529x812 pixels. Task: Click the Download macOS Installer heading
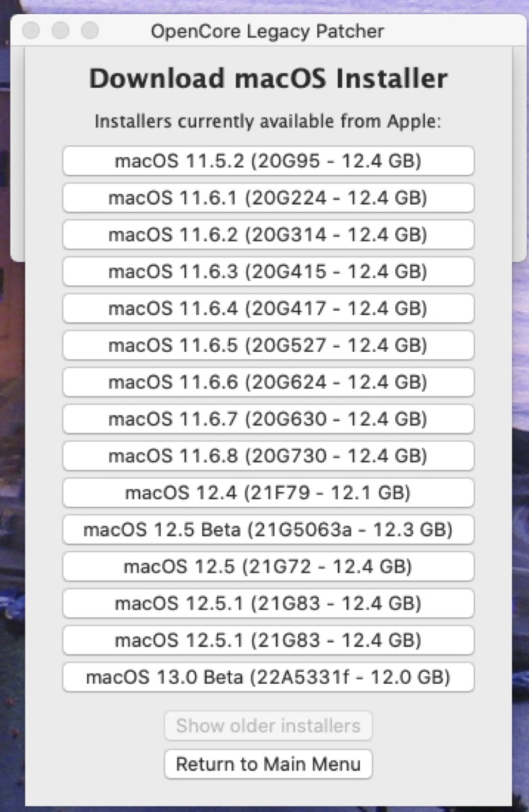pos(268,79)
